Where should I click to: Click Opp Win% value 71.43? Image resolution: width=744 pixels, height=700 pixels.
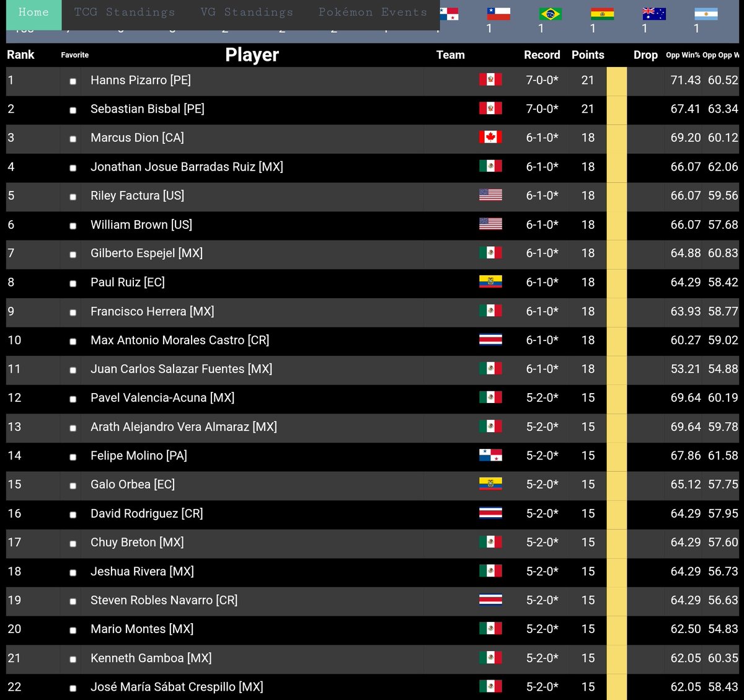pos(685,80)
